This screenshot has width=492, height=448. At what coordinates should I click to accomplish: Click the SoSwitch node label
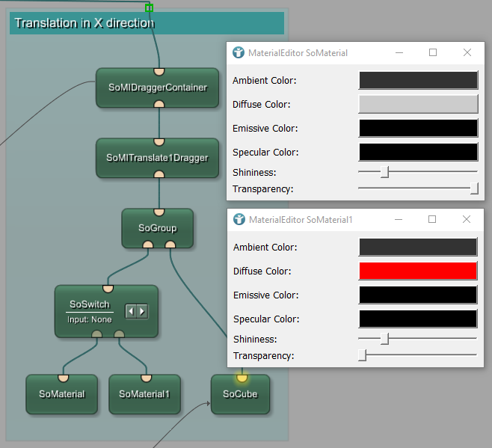click(90, 304)
